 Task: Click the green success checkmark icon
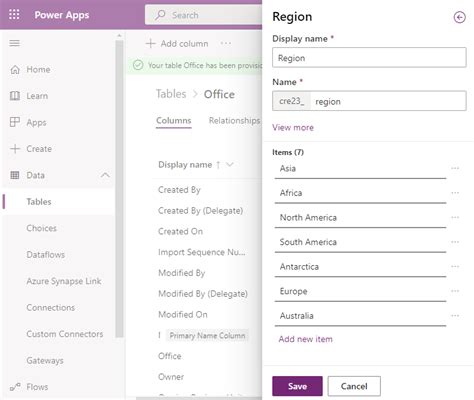(x=138, y=65)
